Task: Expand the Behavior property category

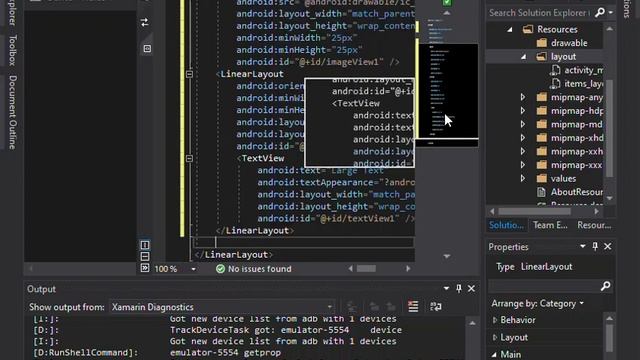Action: point(495,320)
